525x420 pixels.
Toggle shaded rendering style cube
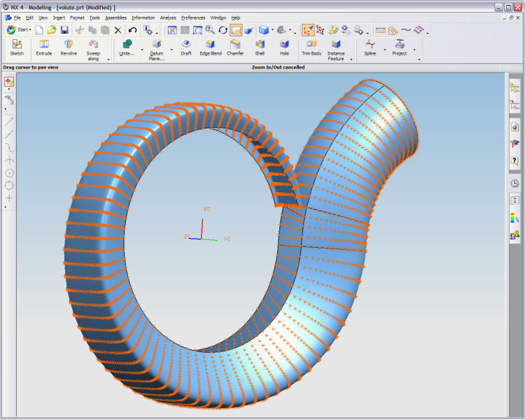pos(264,30)
